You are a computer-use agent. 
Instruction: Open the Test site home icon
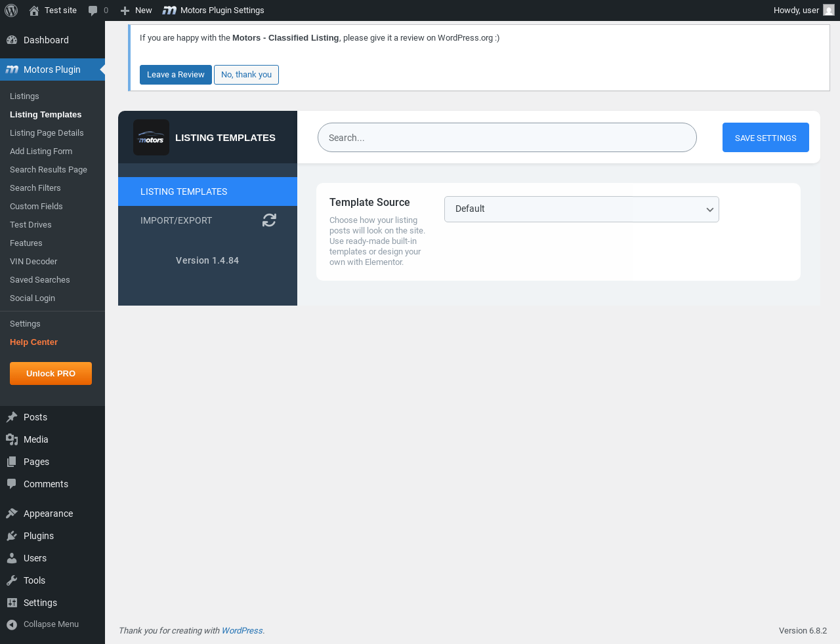34,10
